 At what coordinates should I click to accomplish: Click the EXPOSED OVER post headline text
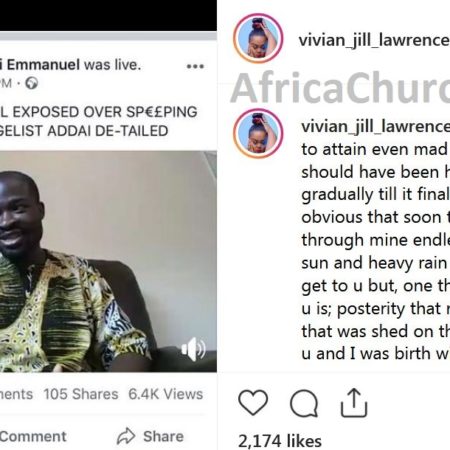click(x=98, y=112)
